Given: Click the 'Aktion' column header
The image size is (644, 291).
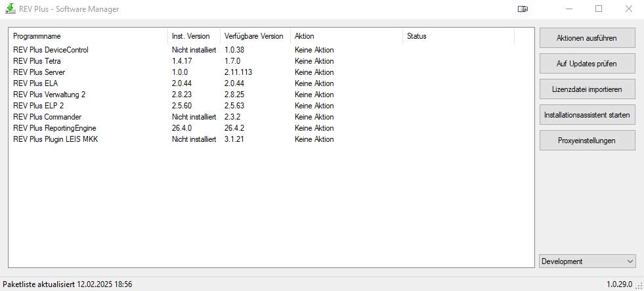Looking at the screenshot, I should click(x=346, y=36).
